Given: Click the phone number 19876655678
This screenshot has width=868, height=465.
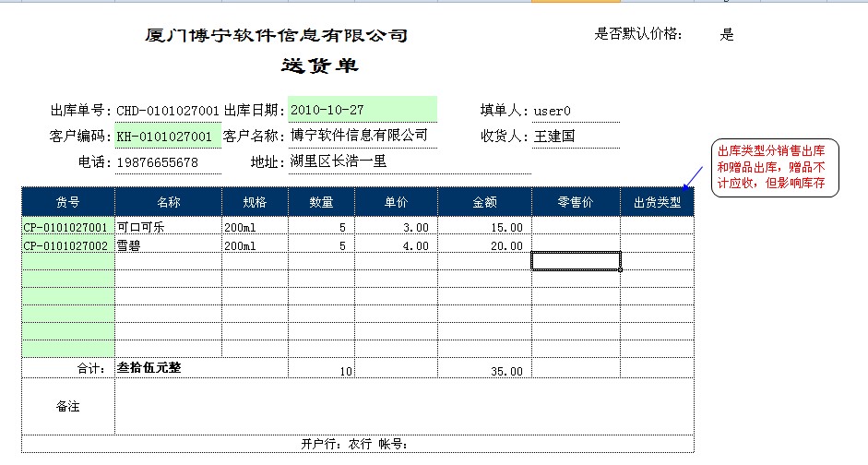Looking at the screenshot, I should [x=157, y=162].
